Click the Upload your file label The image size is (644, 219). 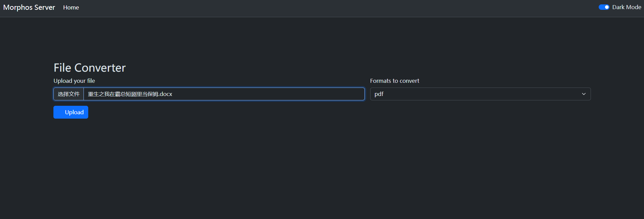pyautogui.click(x=74, y=81)
